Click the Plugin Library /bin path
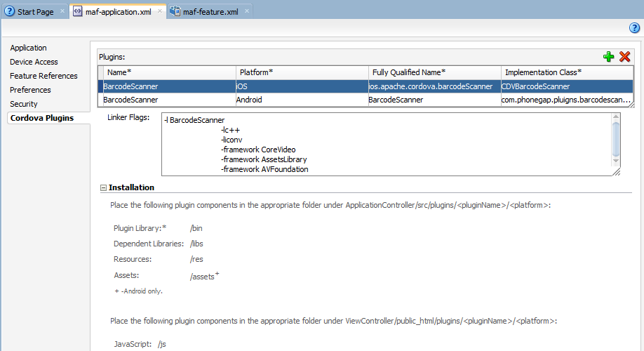Screen dimensions: 644x351 click(x=196, y=228)
